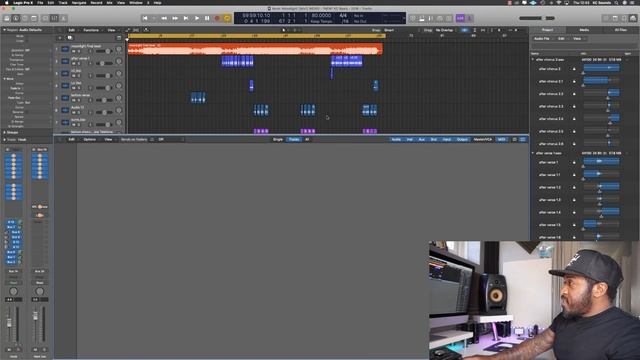Viewport: 640px width, 360px height.
Task: Start recording with the red Record button
Action: [217, 18]
